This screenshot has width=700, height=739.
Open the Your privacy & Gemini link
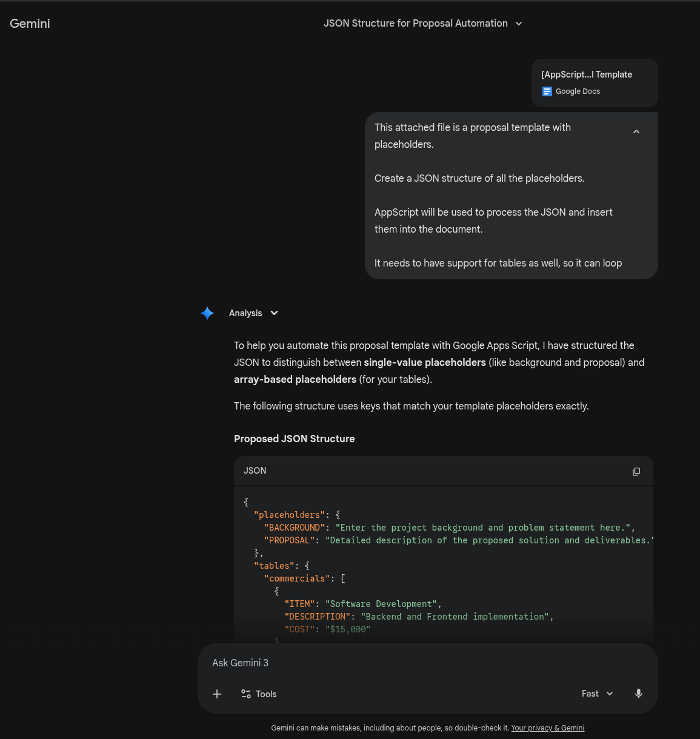pyautogui.click(x=547, y=727)
